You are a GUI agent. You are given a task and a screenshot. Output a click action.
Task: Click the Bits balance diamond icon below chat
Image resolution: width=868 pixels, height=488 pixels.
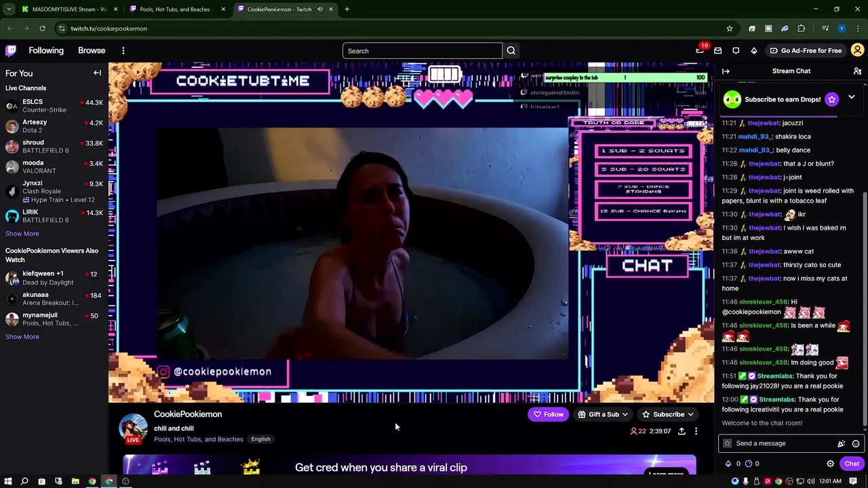click(x=728, y=464)
